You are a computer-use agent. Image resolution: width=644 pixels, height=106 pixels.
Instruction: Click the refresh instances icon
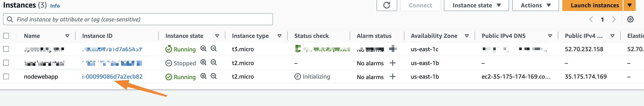[x=387, y=5]
